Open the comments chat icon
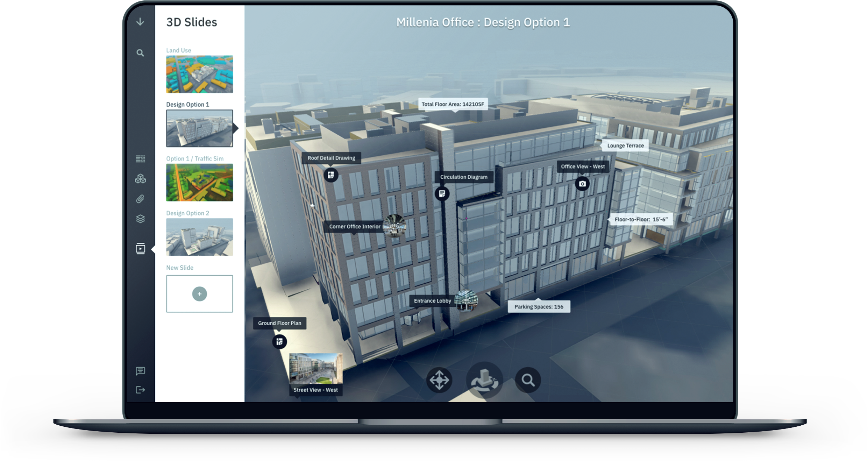The width and height of the screenshot is (868, 461). pos(140,371)
